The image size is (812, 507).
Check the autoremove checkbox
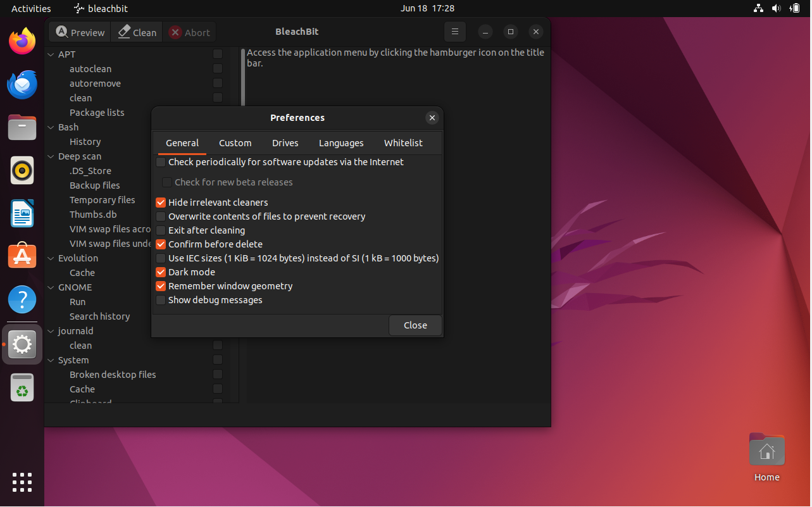pos(218,84)
